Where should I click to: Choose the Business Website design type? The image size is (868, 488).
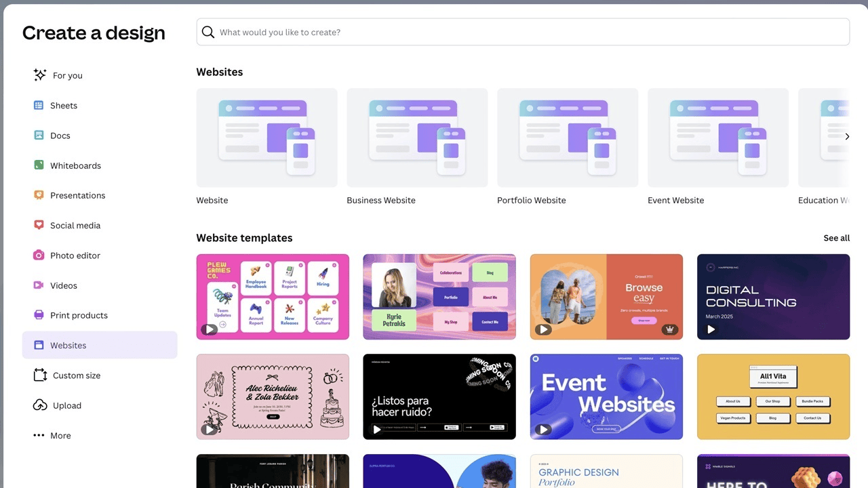click(417, 138)
